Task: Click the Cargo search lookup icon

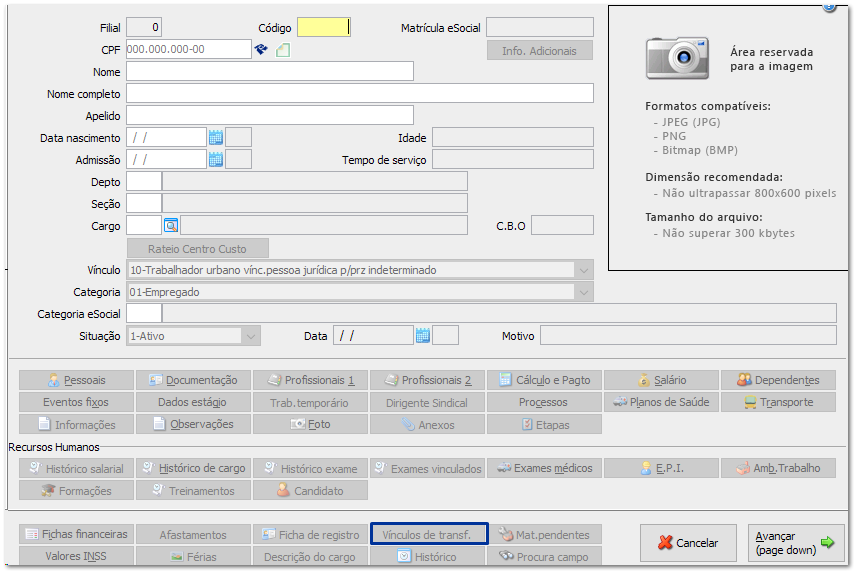Action: pos(170,226)
